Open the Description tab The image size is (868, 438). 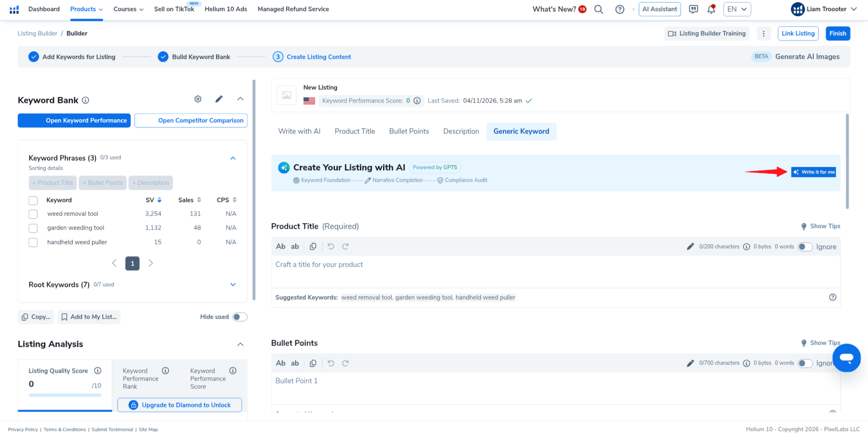tap(461, 131)
